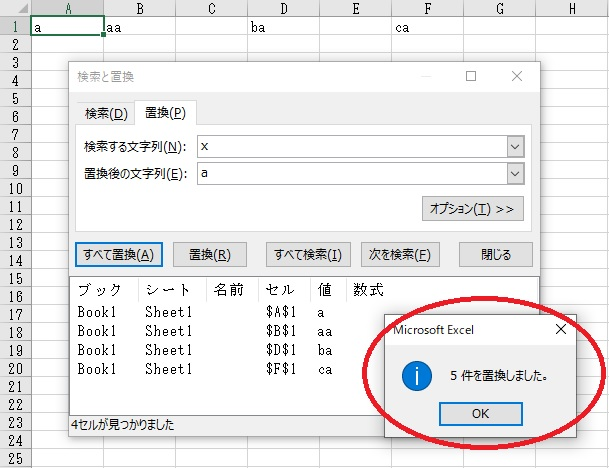Open オプション(T) >> options
The image size is (609, 468).
(x=473, y=209)
